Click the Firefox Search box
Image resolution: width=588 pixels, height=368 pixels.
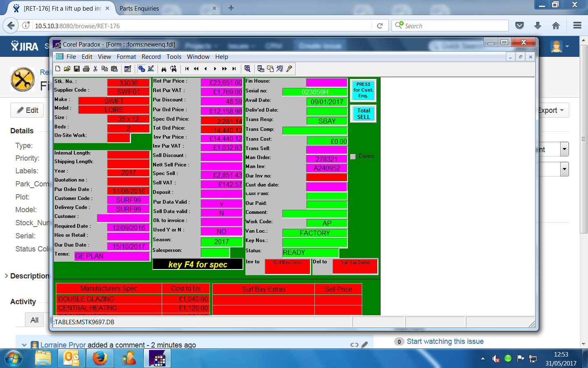tap(450, 26)
